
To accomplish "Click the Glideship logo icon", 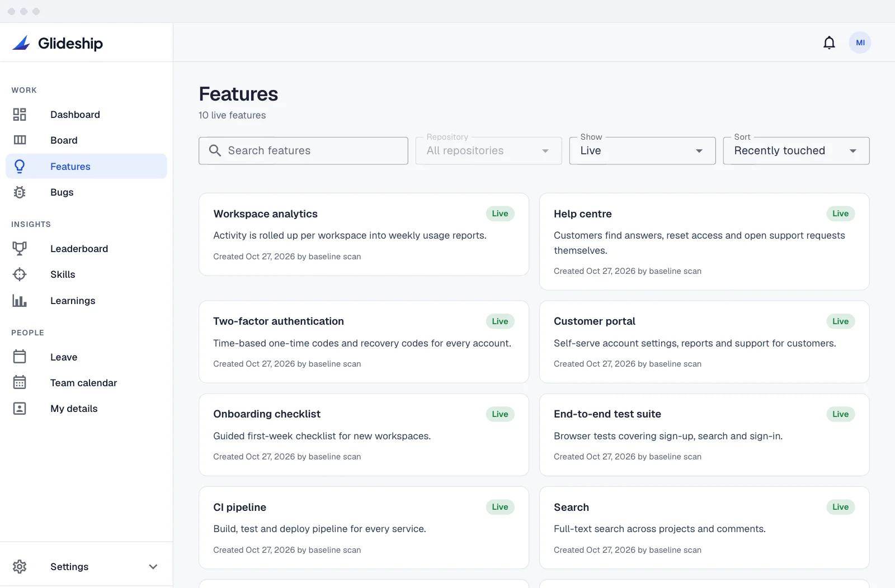I will (21, 43).
